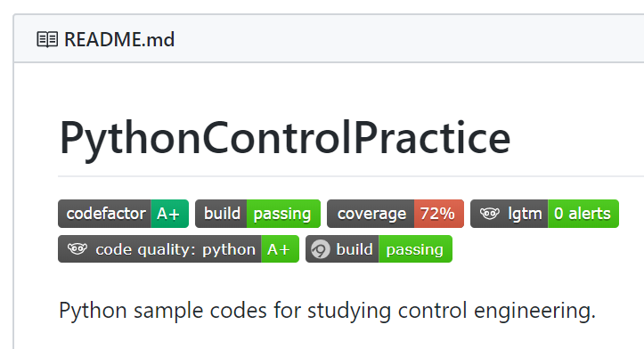This screenshot has height=349, width=644.
Task: Open the first build passing badge
Action: pyautogui.click(x=258, y=214)
